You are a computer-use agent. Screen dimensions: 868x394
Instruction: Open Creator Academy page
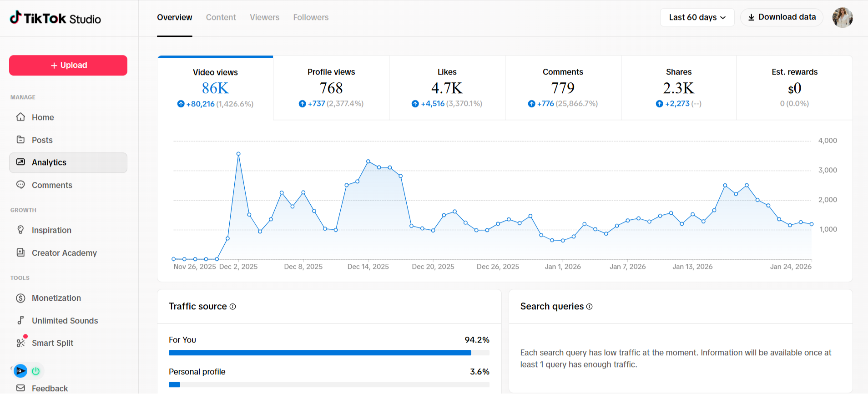point(64,253)
